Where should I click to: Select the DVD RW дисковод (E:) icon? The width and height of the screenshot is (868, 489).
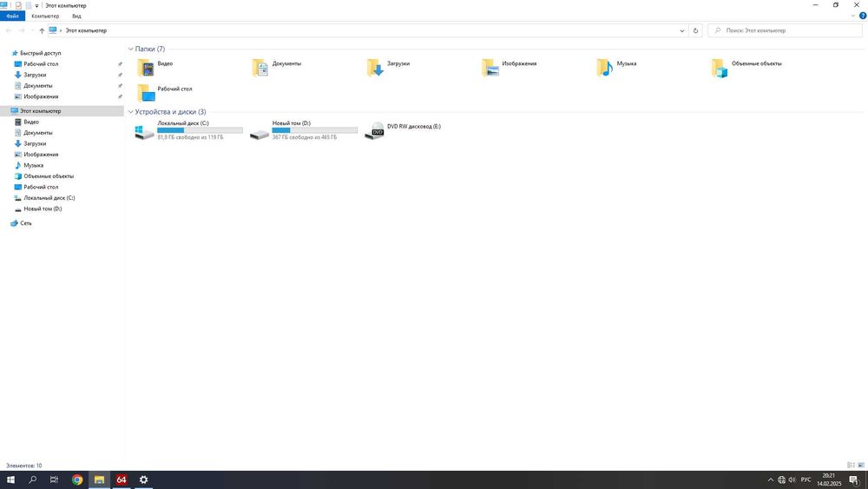(x=374, y=130)
